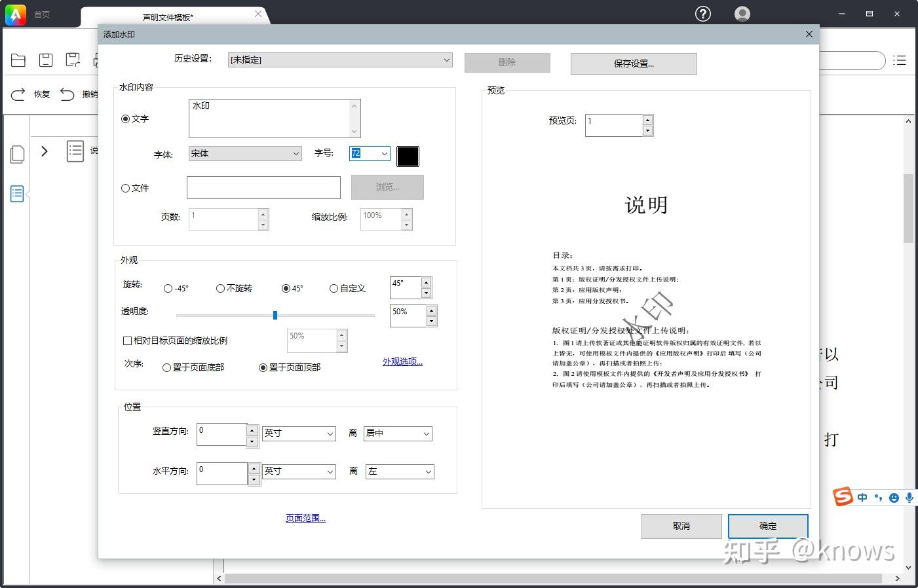Click the watermark text input box
The image size is (918, 588).
(275, 119)
